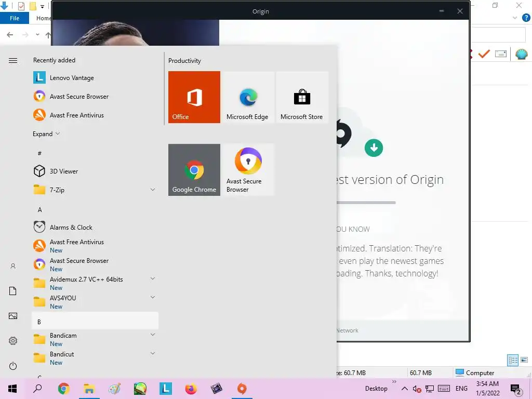Image resolution: width=532 pixels, height=399 pixels.
Task: Open the Action Center notifications
Action: (x=516, y=389)
